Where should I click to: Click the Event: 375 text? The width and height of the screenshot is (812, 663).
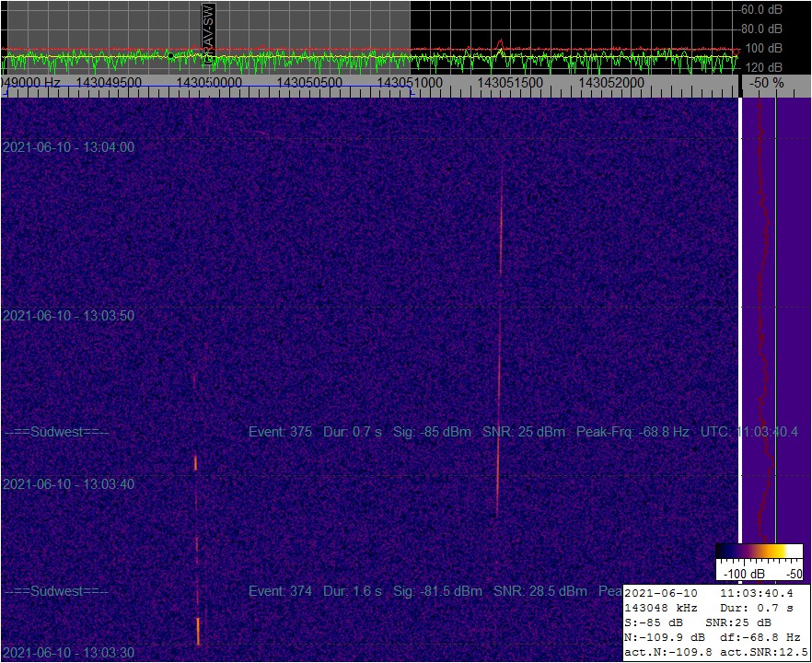tap(280, 432)
